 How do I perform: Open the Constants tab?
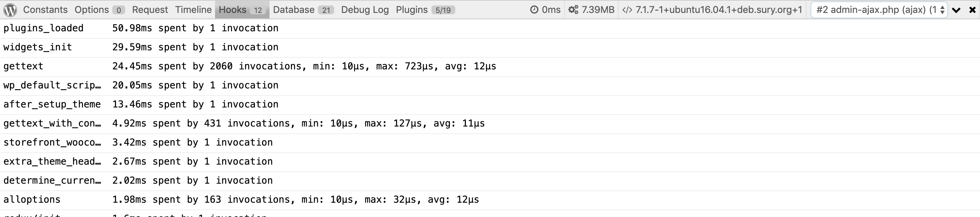(45, 10)
